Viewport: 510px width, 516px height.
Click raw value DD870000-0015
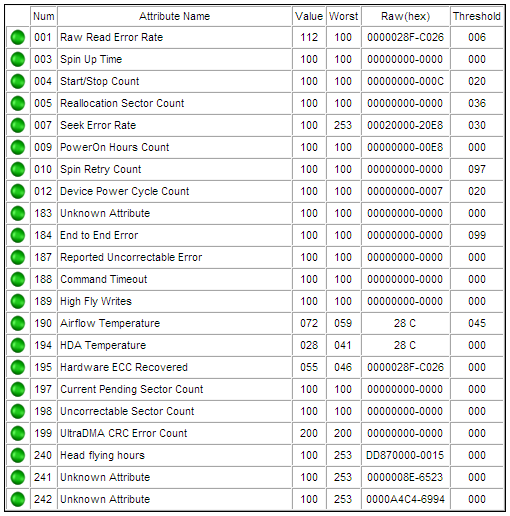(x=405, y=455)
